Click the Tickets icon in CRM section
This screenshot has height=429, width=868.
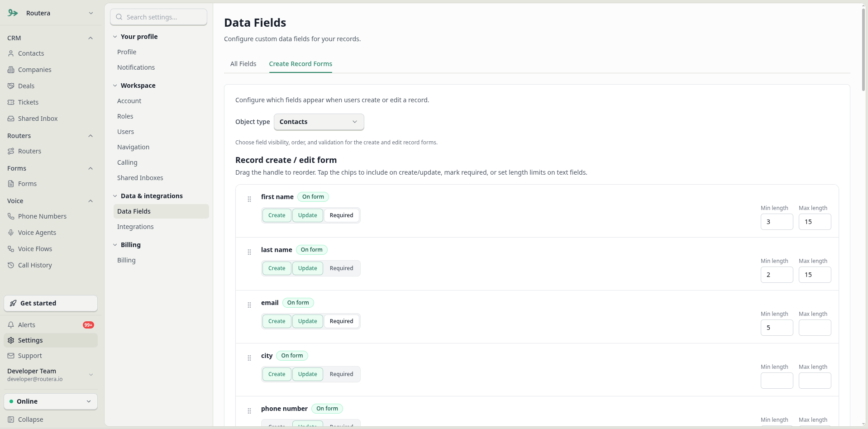pos(11,102)
